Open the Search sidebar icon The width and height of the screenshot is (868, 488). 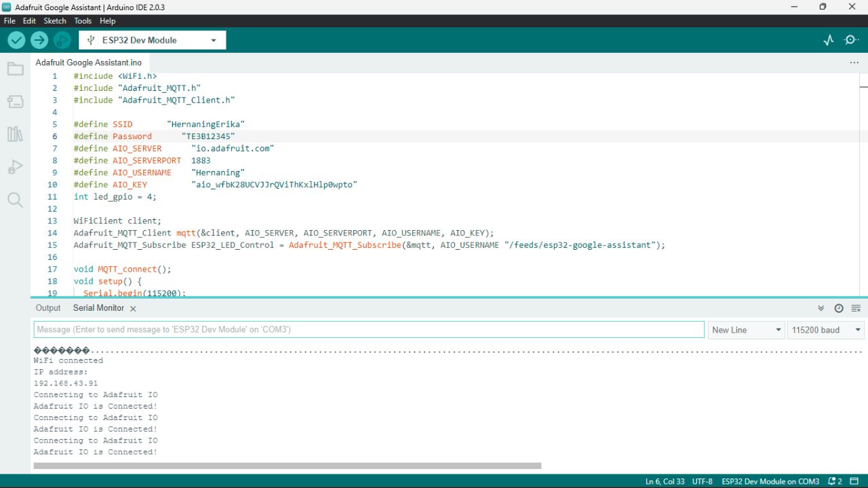15,200
